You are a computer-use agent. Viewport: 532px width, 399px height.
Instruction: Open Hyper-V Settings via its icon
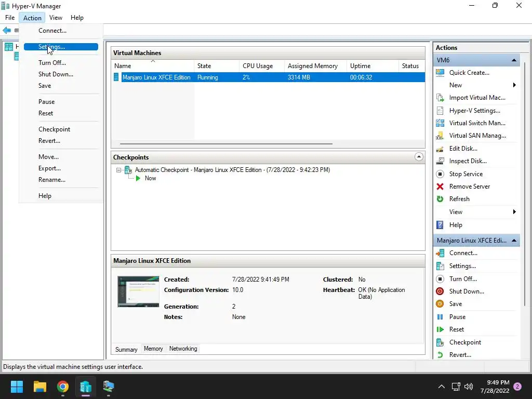(440, 111)
